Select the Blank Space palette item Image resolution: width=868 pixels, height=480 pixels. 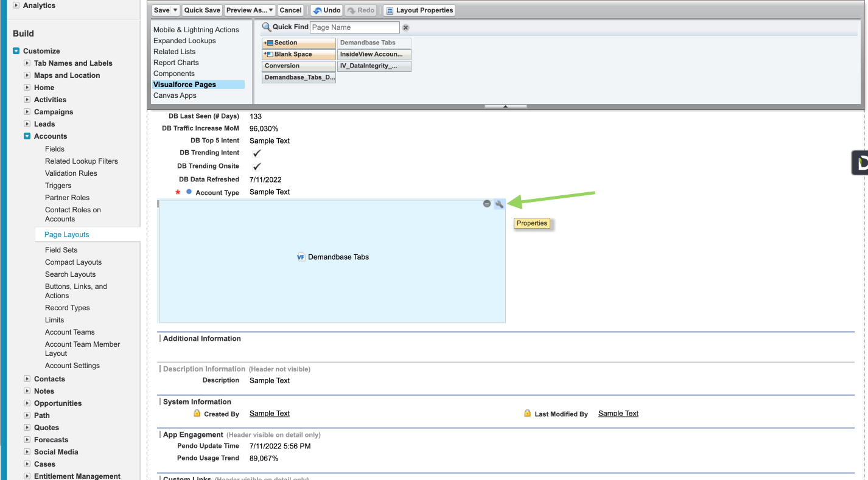click(x=299, y=54)
